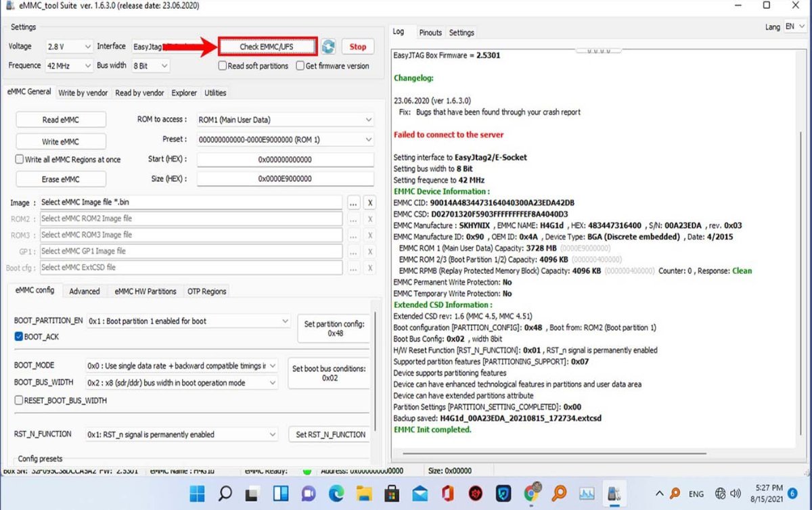
Task: Click the Write eMMC button
Action: point(61,141)
